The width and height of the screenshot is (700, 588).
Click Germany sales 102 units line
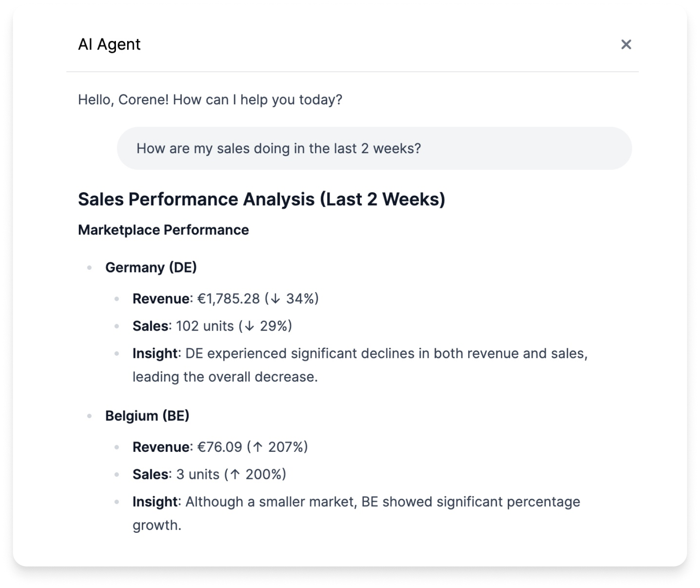212,326
